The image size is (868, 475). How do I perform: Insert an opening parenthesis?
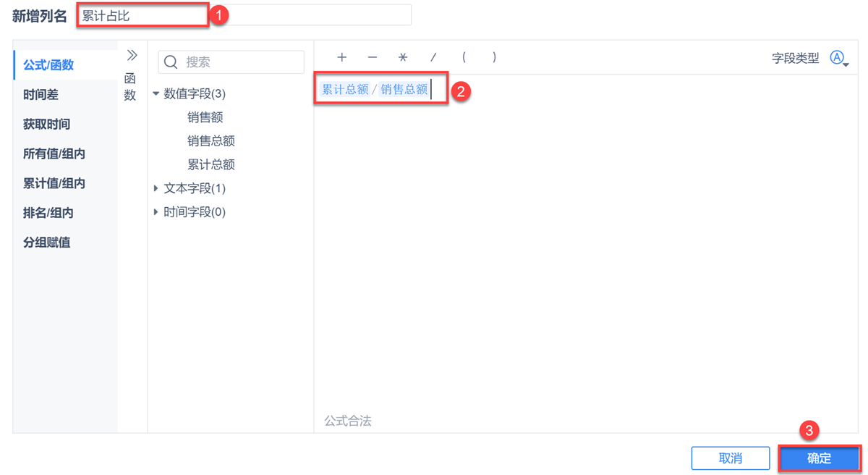(464, 57)
